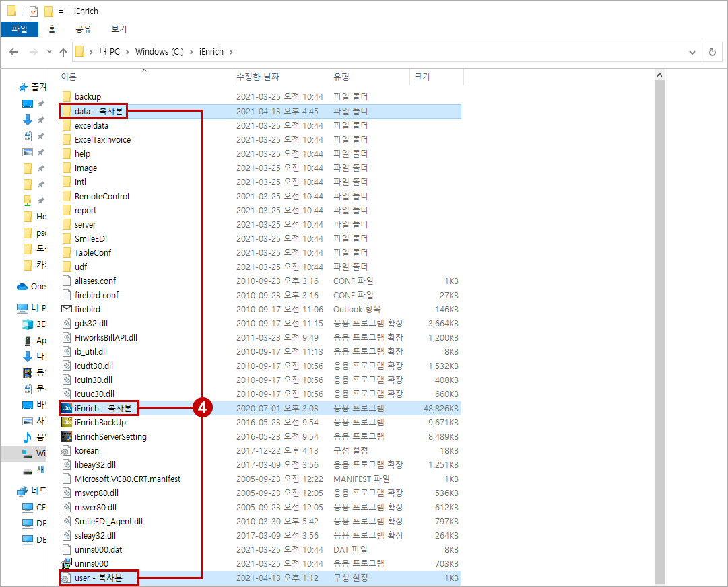Open the recent locations dropdown

pos(49,52)
